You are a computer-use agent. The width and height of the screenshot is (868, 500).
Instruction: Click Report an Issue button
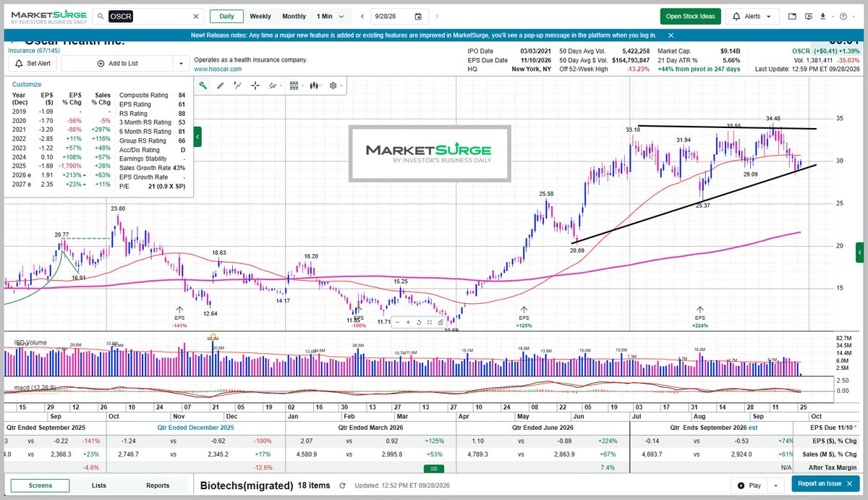[x=825, y=485]
